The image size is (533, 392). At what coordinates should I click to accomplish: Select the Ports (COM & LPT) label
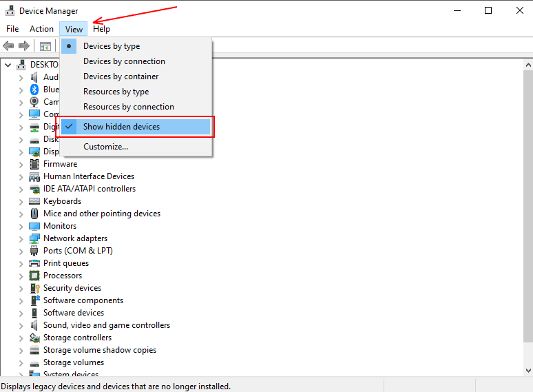click(78, 251)
